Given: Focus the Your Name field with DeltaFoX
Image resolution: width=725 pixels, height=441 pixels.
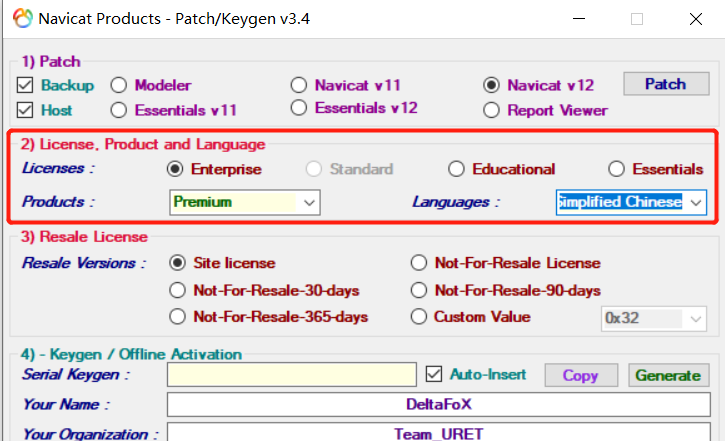Looking at the screenshot, I should [x=439, y=404].
